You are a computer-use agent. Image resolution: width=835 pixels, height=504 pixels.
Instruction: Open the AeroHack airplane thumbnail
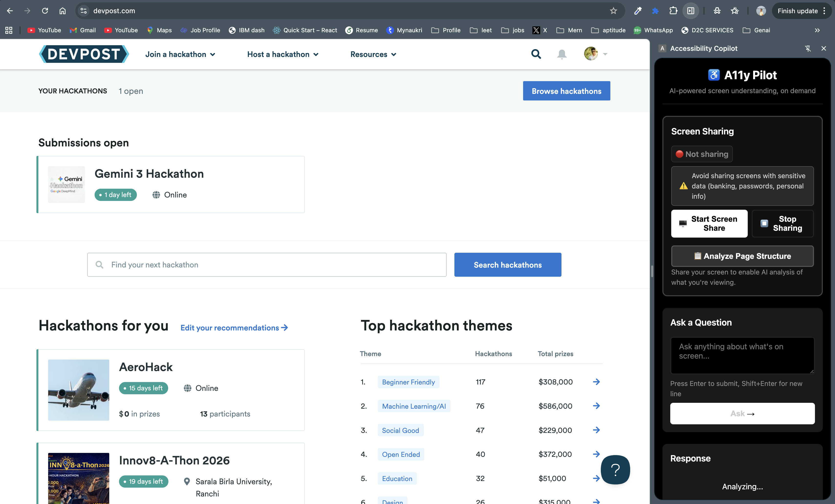click(x=79, y=390)
